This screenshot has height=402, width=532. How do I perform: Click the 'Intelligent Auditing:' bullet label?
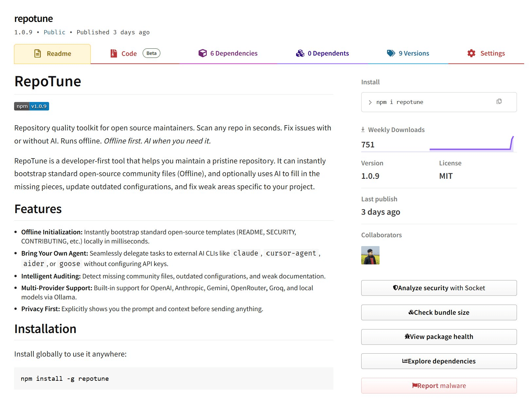[x=51, y=276]
